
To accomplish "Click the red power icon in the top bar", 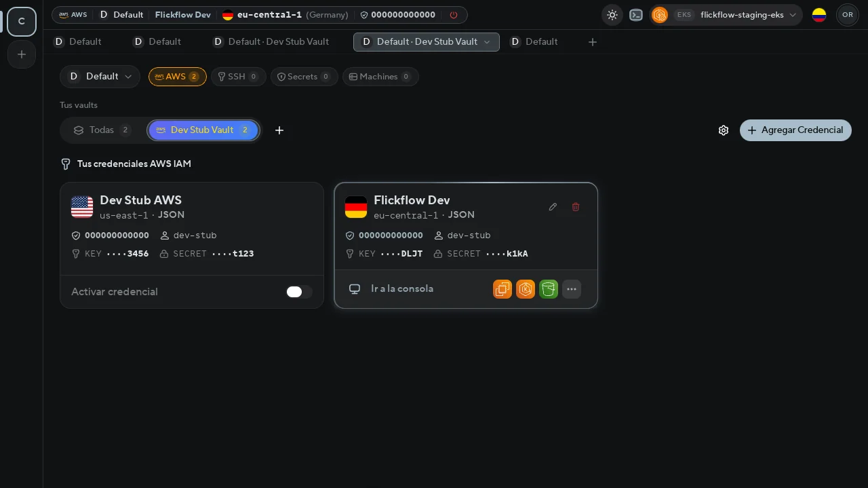I will [x=454, y=15].
